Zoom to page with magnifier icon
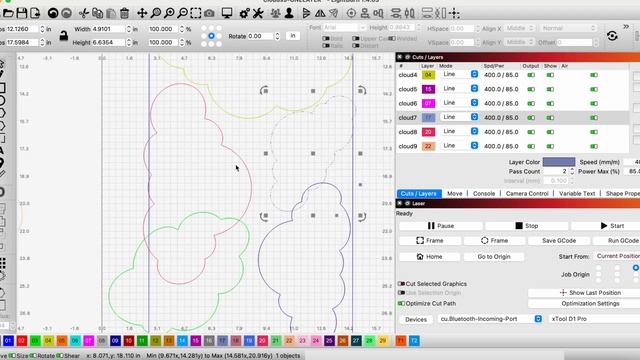Image resolution: width=640 pixels, height=360 pixels. point(156,13)
